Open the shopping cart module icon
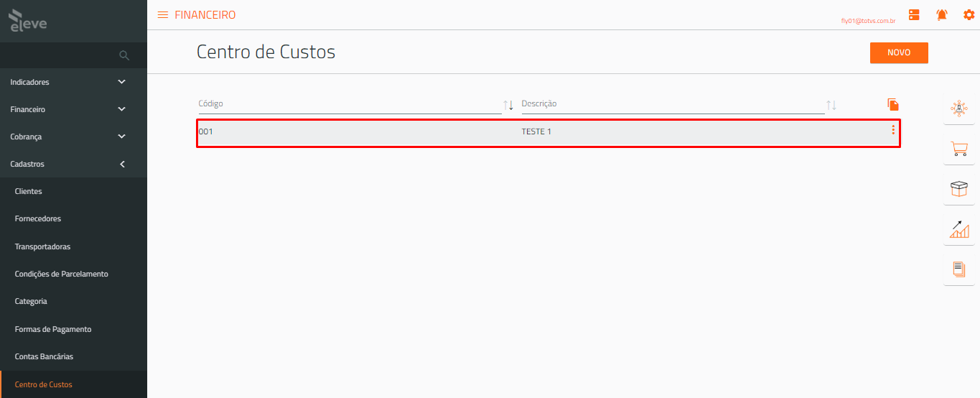This screenshot has height=398, width=980. point(958,149)
